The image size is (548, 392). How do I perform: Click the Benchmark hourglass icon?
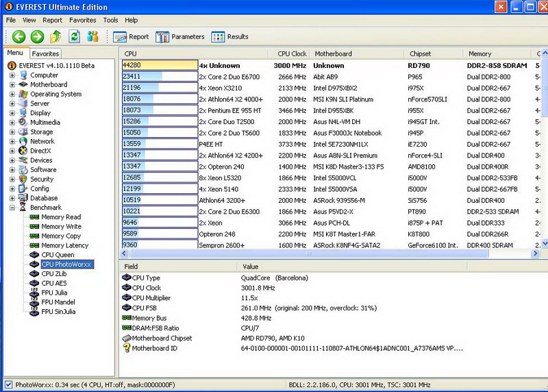click(x=23, y=208)
